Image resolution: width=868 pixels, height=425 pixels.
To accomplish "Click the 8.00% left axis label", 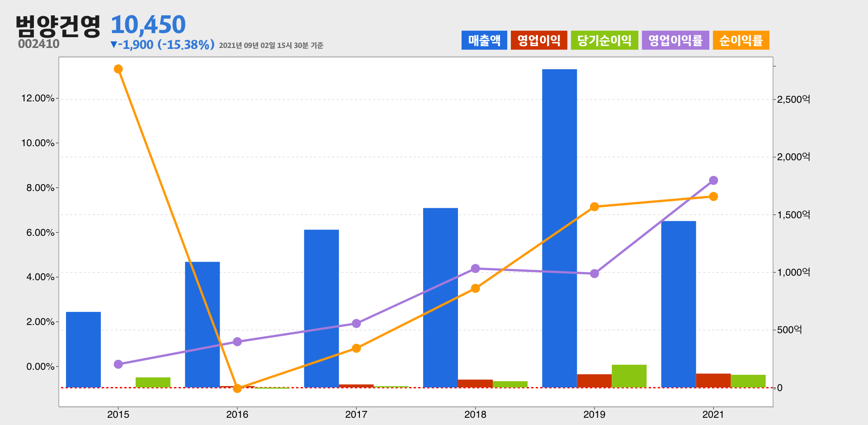I will tap(40, 188).
